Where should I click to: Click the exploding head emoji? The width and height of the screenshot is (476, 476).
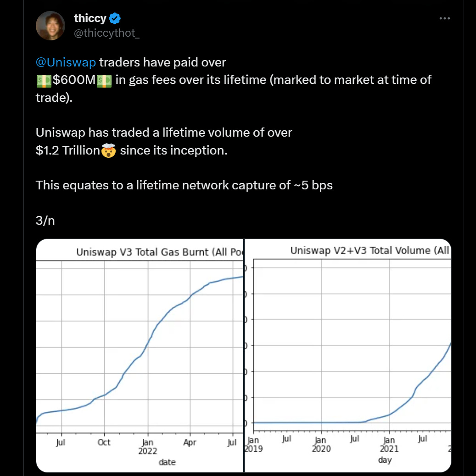(108, 150)
